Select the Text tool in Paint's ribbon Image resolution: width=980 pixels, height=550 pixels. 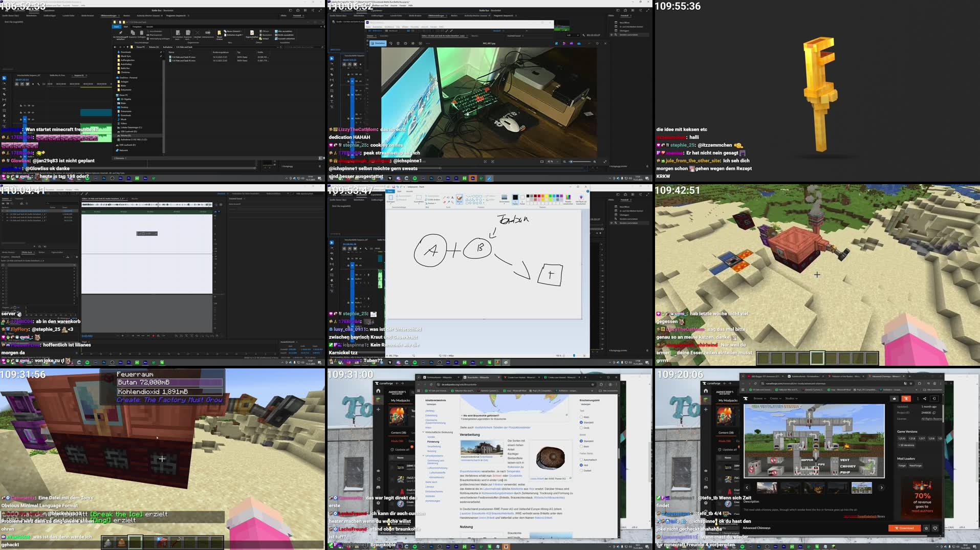click(452, 197)
